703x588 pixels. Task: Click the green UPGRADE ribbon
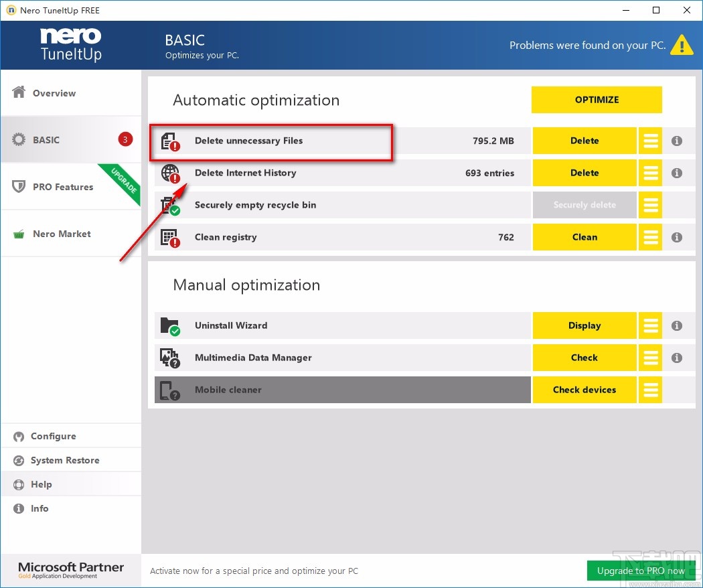click(x=122, y=183)
